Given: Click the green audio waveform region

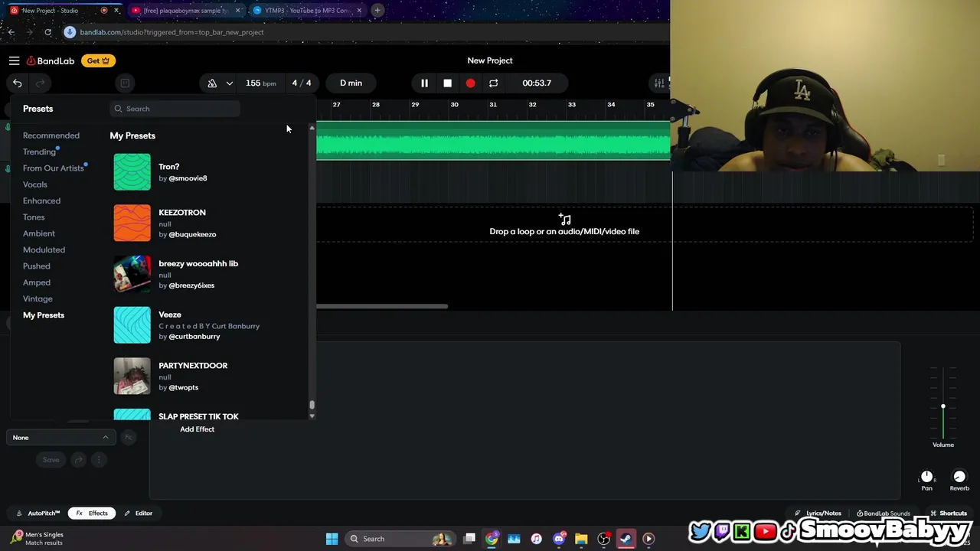Looking at the screenshot, I should click(493, 141).
